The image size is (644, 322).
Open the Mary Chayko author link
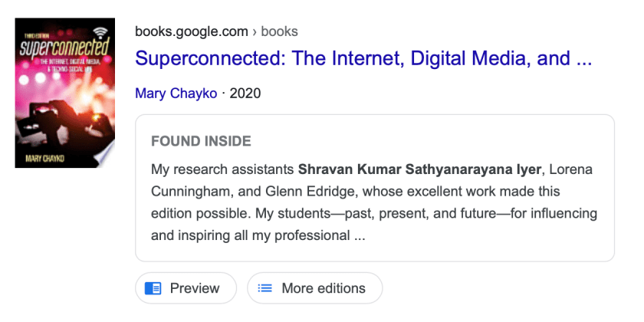coord(176,94)
